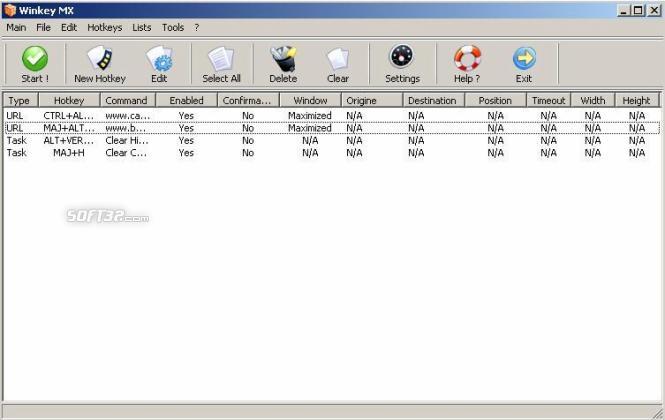The height and width of the screenshot is (420, 665).
Task: Sort by the Hotkey column header
Action: [69, 101]
